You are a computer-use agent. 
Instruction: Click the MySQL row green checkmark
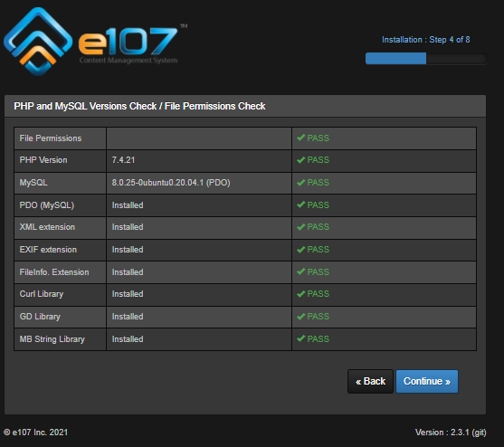pyautogui.click(x=300, y=183)
